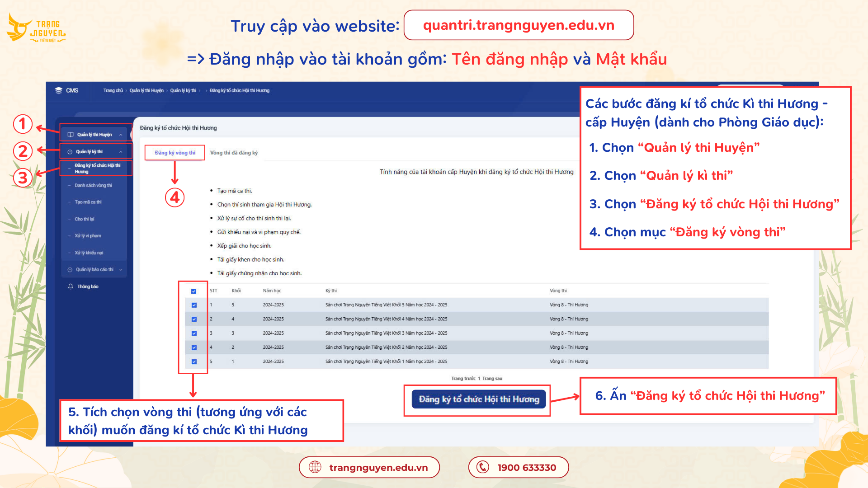This screenshot has height=488, width=868.
Task: Click the 1900 633330 hotline text
Action: [527, 468]
